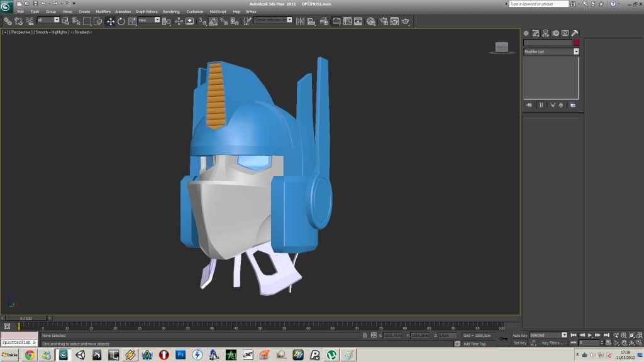The width and height of the screenshot is (644, 362).
Task: Open the Graph Editors menu
Action: pos(147,12)
